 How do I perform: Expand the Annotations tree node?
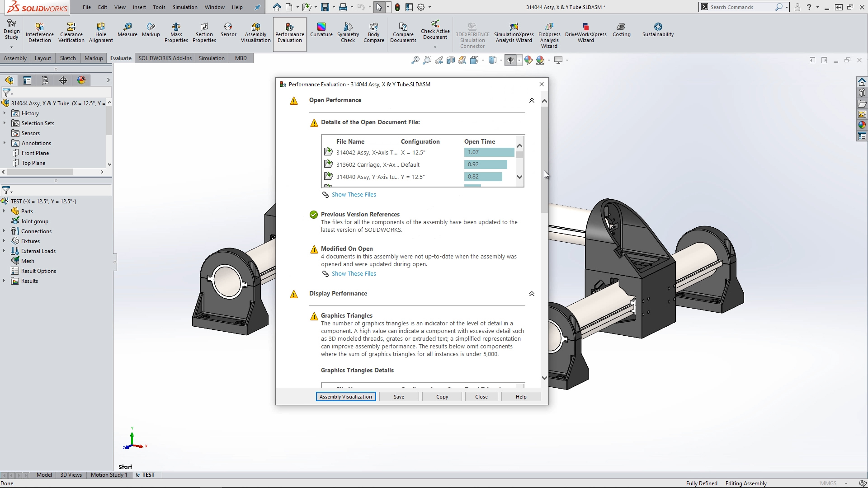[x=5, y=143]
